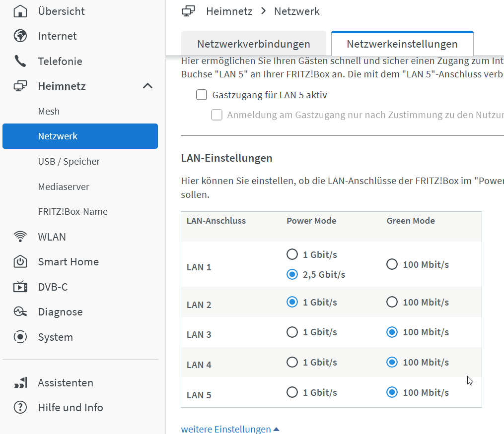Collapse the Heimnetz menu chevron
Viewport: 504px width, 434px height.
147,86
